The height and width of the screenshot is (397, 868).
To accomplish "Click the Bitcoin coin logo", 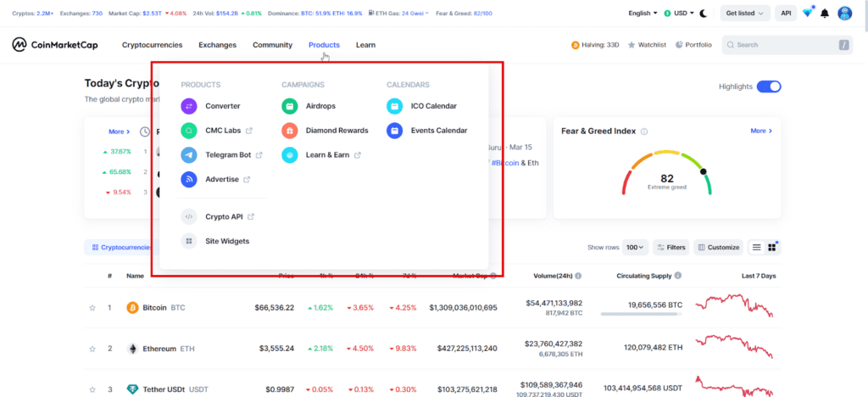I will click(132, 308).
